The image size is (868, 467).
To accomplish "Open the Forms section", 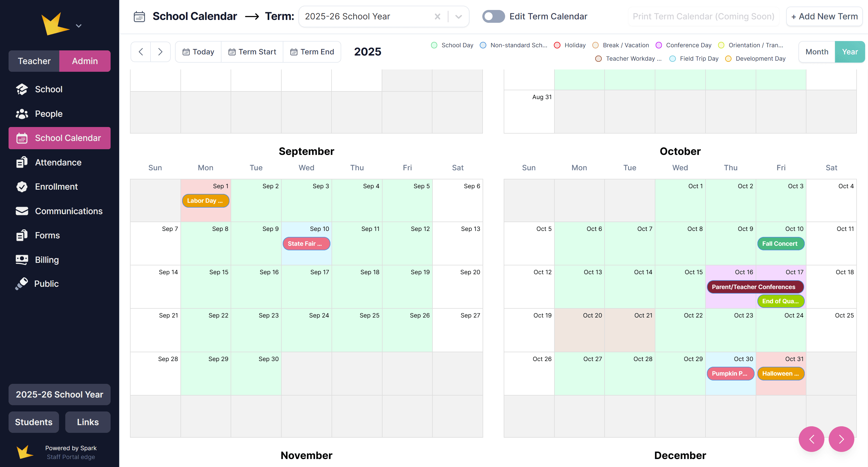I will point(47,235).
